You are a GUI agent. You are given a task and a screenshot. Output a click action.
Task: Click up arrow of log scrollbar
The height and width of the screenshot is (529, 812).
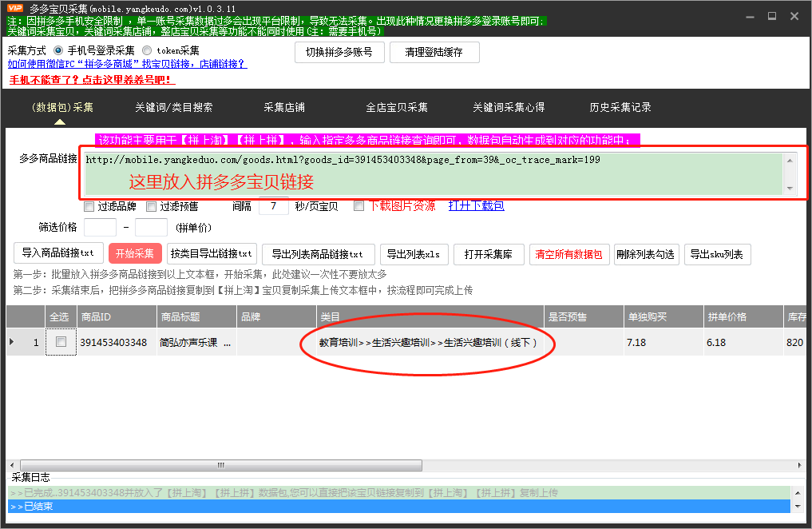click(798, 493)
